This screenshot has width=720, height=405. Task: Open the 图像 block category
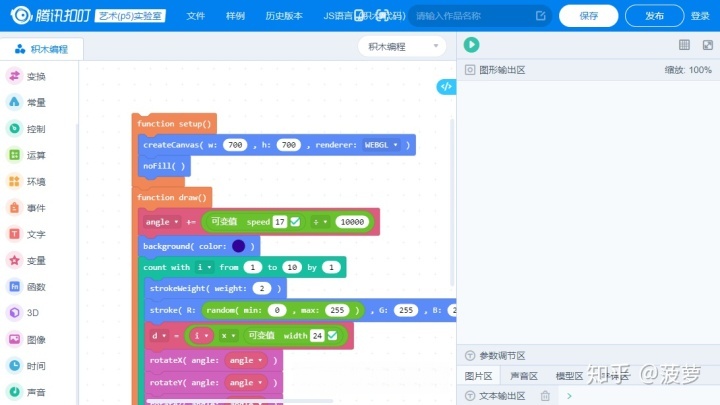(25, 339)
